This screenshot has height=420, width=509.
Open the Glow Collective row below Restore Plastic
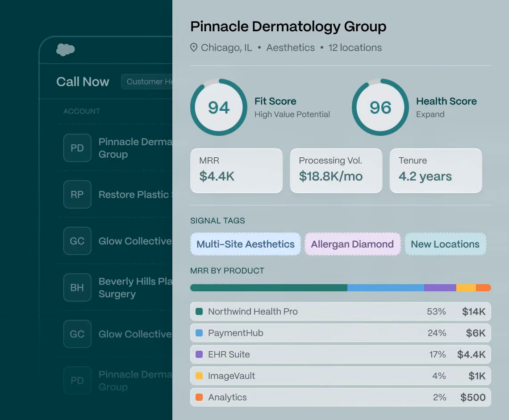(115, 241)
